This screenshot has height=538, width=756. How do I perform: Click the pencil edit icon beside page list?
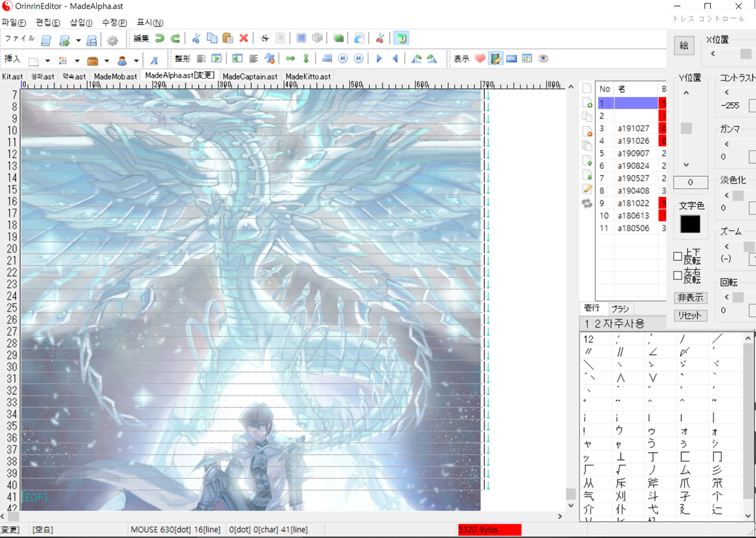click(x=587, y=189)
